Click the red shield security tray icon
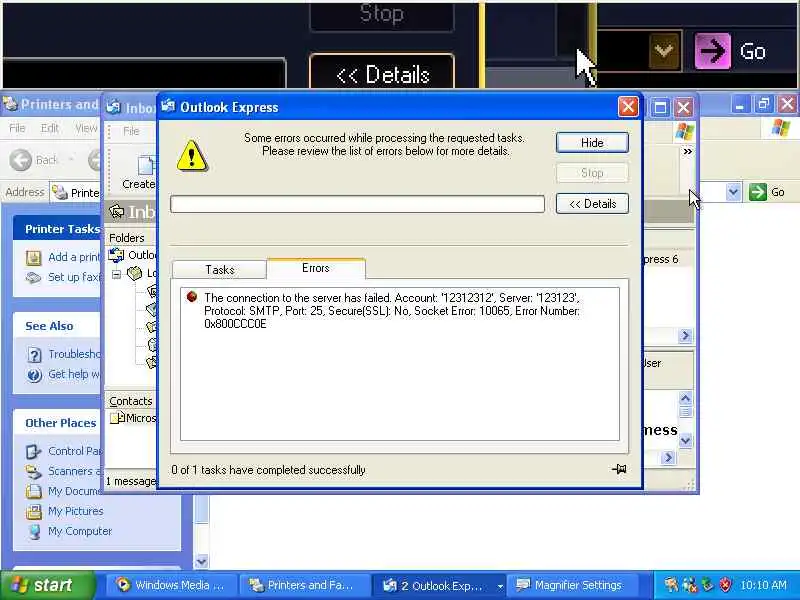800x600 pixels. pyautogui.click(x=724, y=585)
